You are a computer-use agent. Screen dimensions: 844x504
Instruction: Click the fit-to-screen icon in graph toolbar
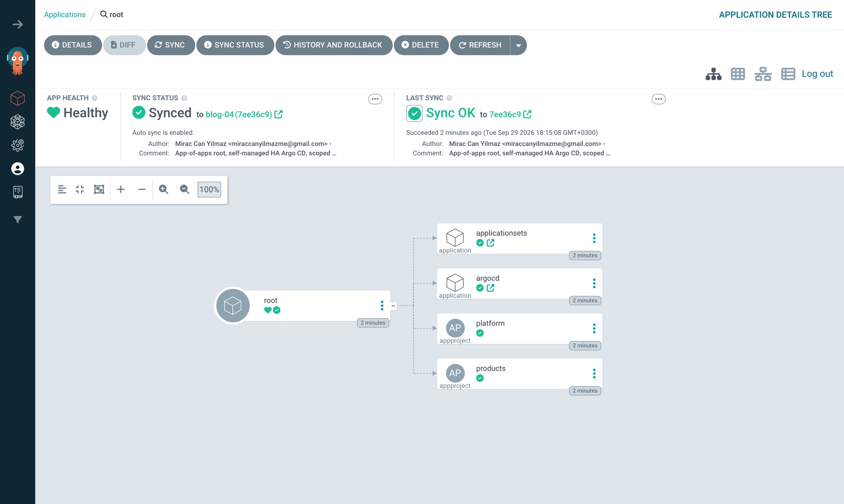pyautogui.click(x=99, y=189)
